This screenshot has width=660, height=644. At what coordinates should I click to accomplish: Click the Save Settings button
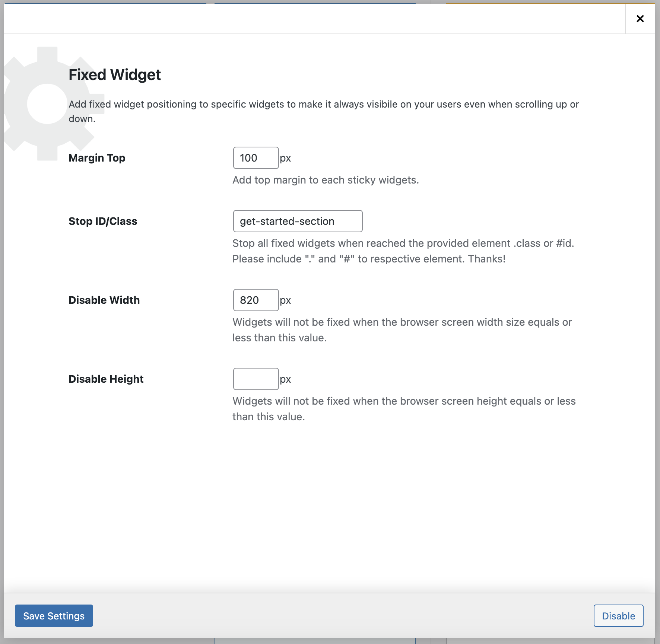coord(54,616)
